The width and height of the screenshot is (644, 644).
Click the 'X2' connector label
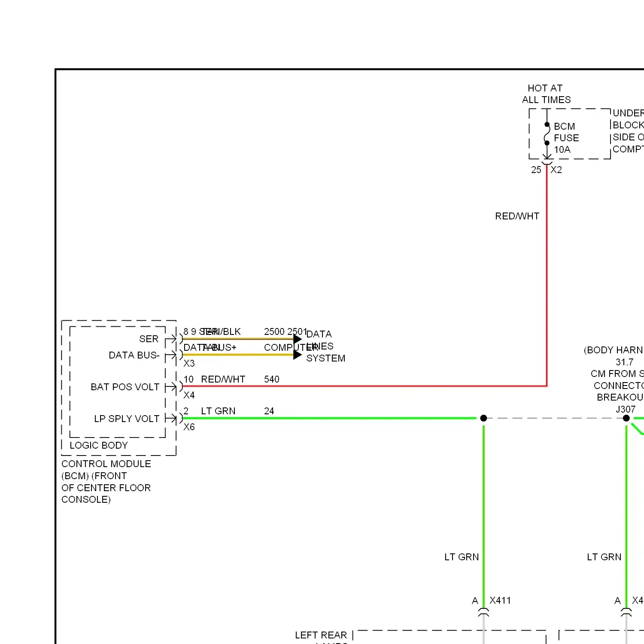[x=556, y=170]
